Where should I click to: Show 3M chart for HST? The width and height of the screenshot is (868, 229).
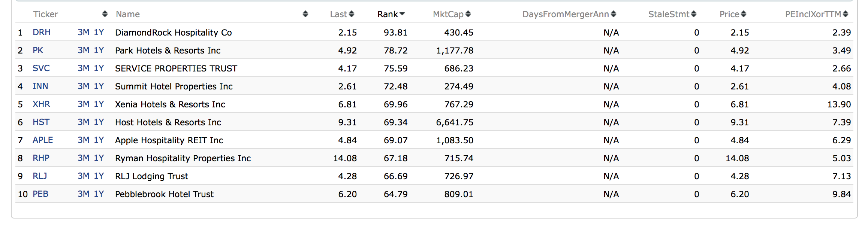83,122
